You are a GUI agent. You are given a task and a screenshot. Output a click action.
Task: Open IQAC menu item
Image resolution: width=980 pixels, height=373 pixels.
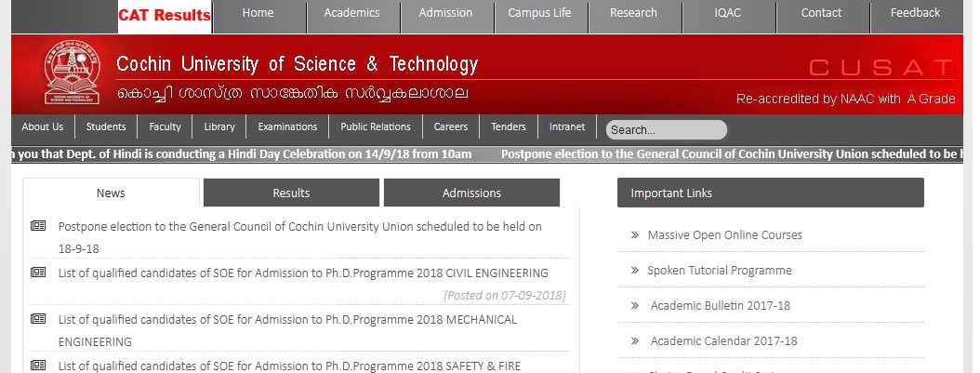point(727,13)
